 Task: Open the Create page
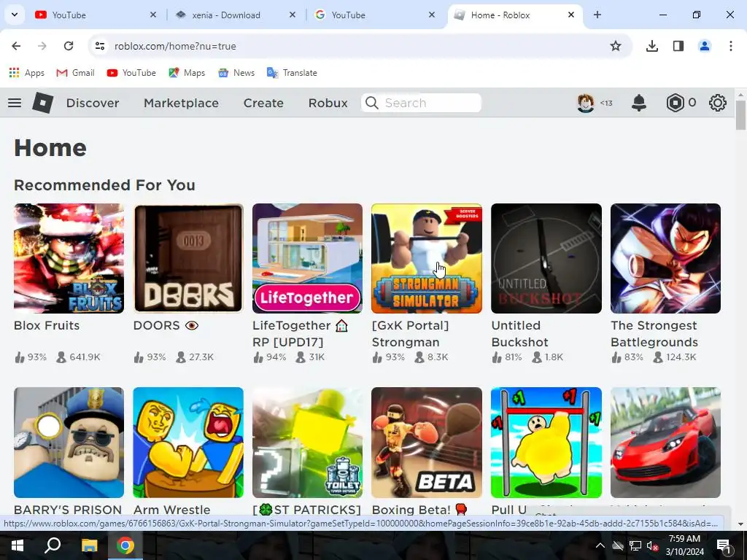click(x=263, y=103)
